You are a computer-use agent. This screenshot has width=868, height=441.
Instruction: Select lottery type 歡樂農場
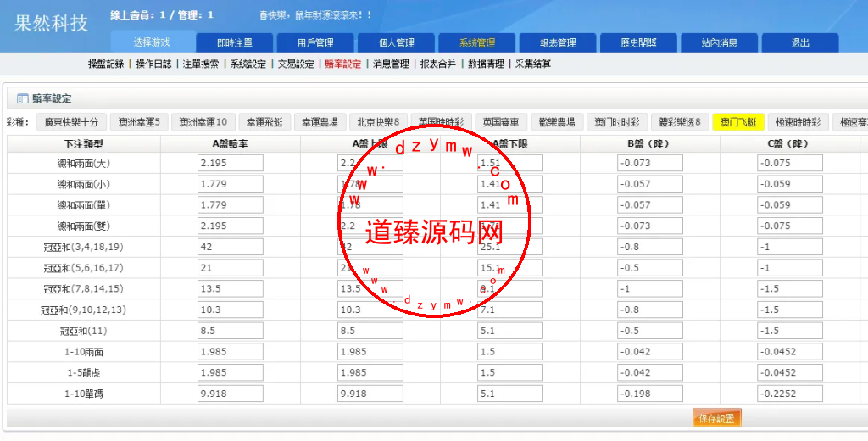pos(557,122)
